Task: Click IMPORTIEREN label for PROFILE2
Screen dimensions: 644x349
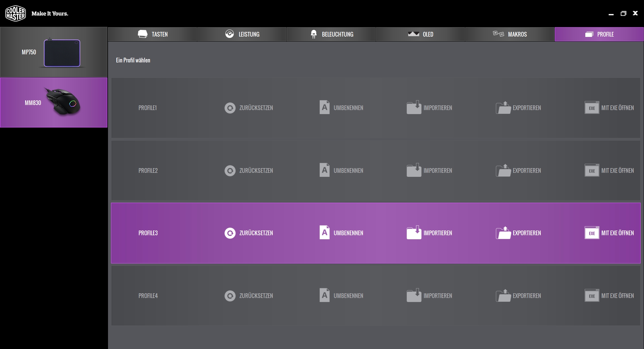Action: (x=438, y=170)
